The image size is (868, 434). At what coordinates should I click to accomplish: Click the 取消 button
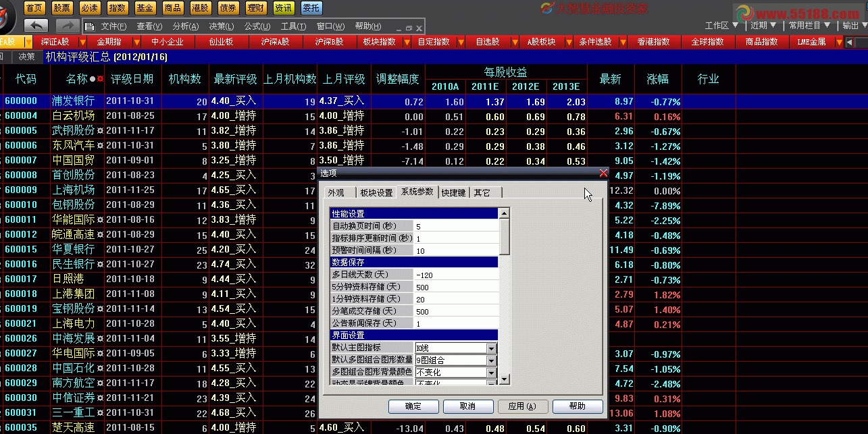click(468, 406)
